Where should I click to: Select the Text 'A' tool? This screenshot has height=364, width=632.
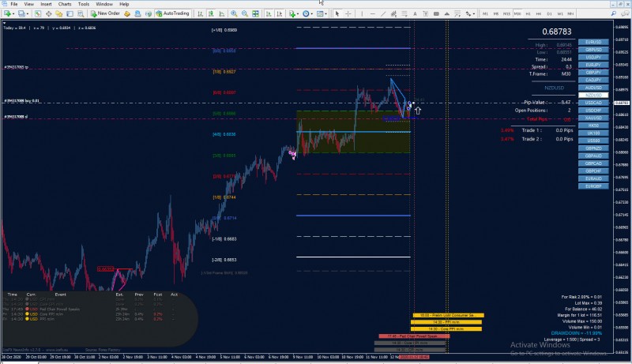coord(416,13)
